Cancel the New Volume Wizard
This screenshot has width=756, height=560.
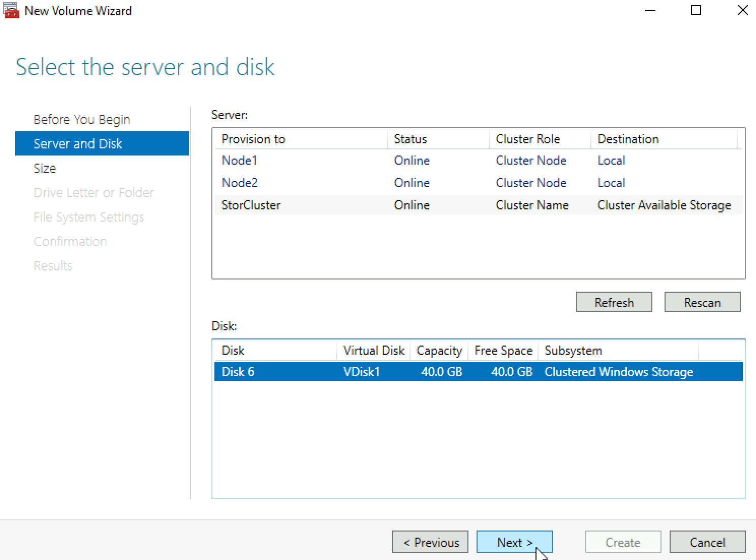point(707,542)
